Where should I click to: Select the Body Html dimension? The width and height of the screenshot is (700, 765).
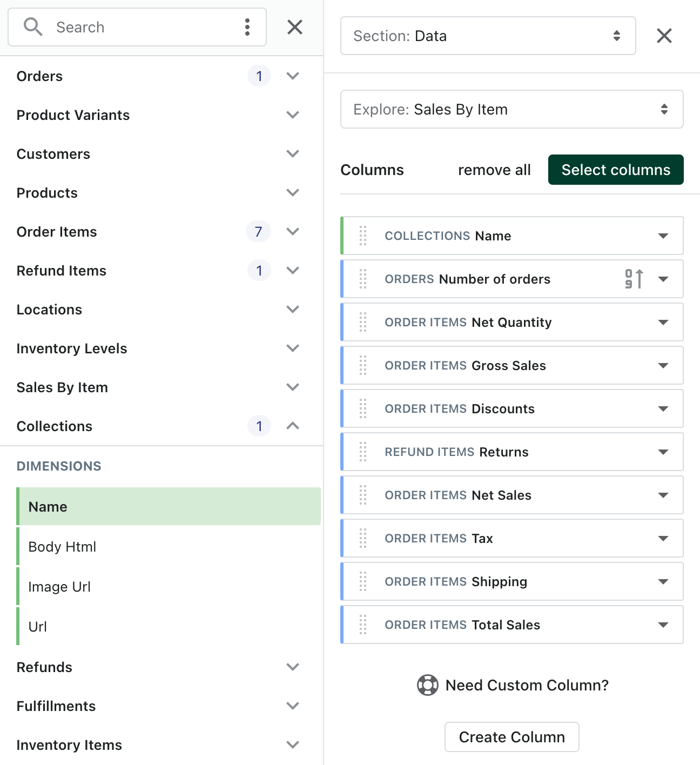click(x=169, y=547)
